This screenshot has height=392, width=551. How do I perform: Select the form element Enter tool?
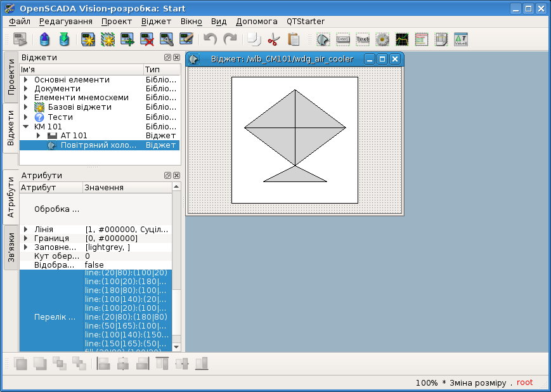[x=343, y=40]
